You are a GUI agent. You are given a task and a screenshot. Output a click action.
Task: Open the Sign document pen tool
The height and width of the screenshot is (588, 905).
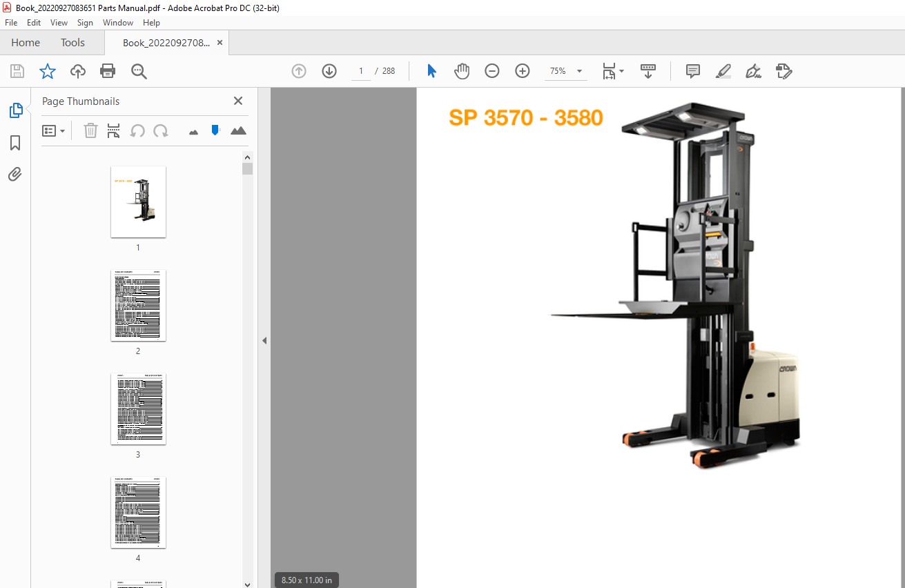[x=753, y=71]
